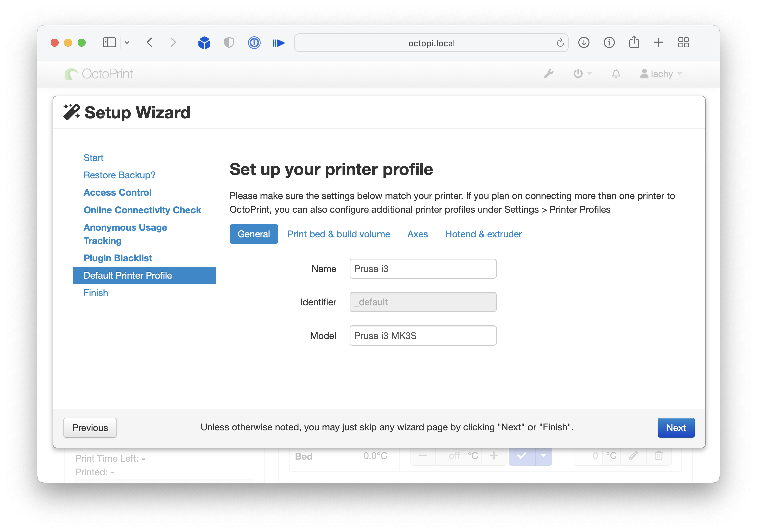Image resolution: width=757 pixels, height=532 pixels.
Task: Click the Previous button
Action: 90,428
